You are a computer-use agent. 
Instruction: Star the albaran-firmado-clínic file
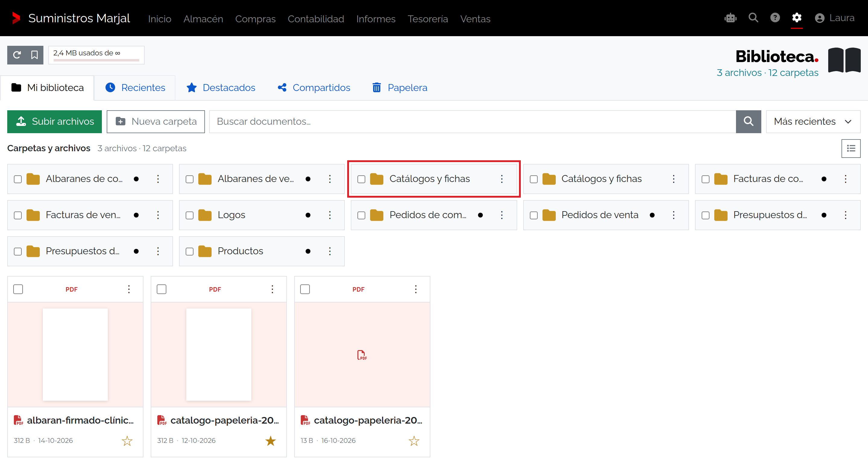coord(127,440)
